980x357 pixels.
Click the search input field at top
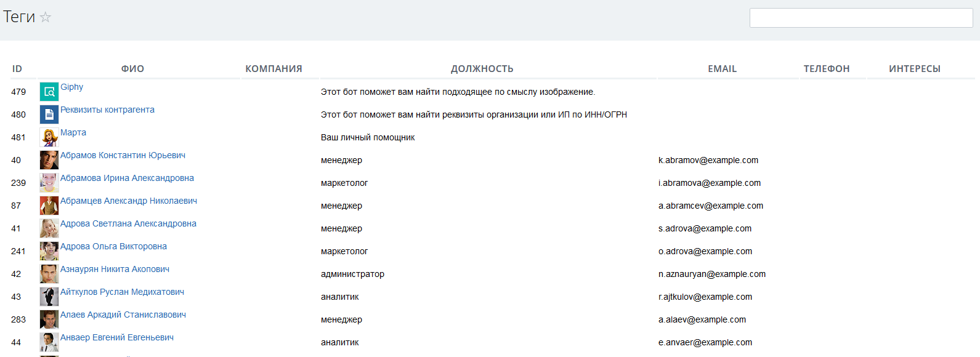(x=861, y=18)
